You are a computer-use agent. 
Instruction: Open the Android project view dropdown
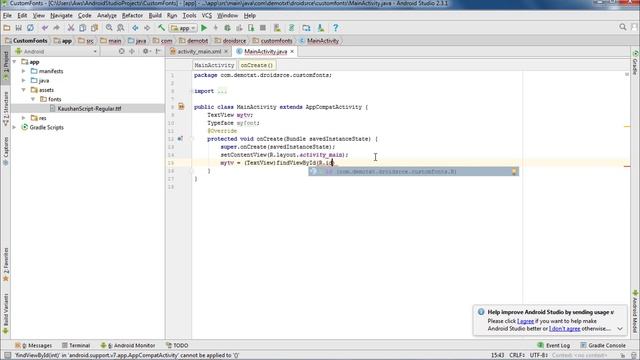(x=56, y=51)
